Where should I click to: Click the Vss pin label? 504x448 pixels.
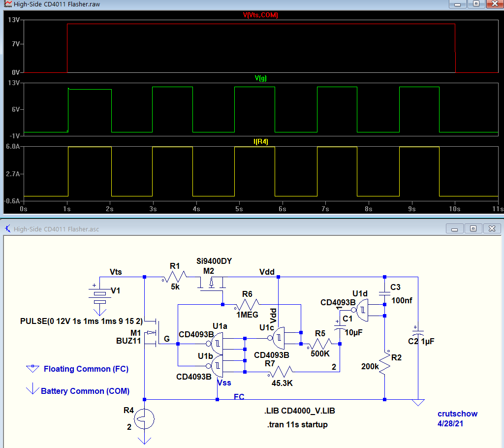click(x=224, y=383)
